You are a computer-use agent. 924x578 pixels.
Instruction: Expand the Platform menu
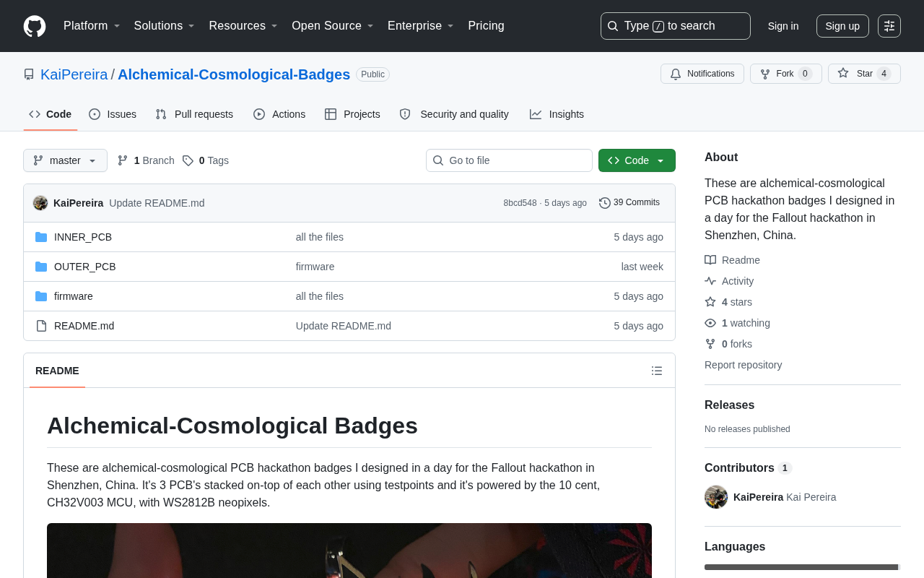[92, 26]
